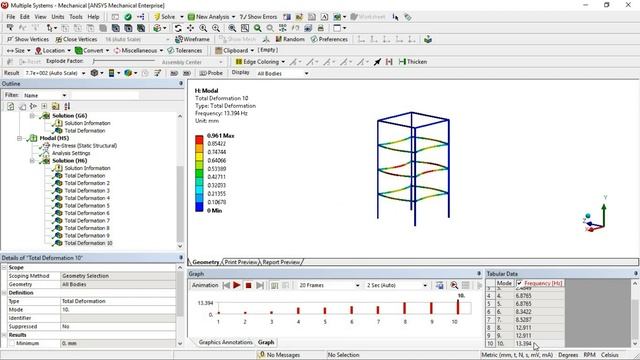640x360 pixels.
Task: Open Annotation Preferences
Action: tap(329, 39)
